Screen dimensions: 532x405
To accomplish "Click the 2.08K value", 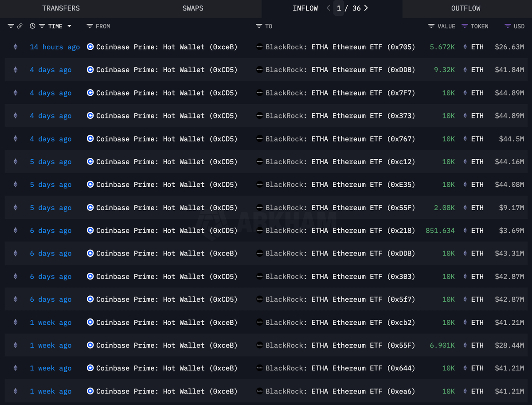I will click(445, 208).
